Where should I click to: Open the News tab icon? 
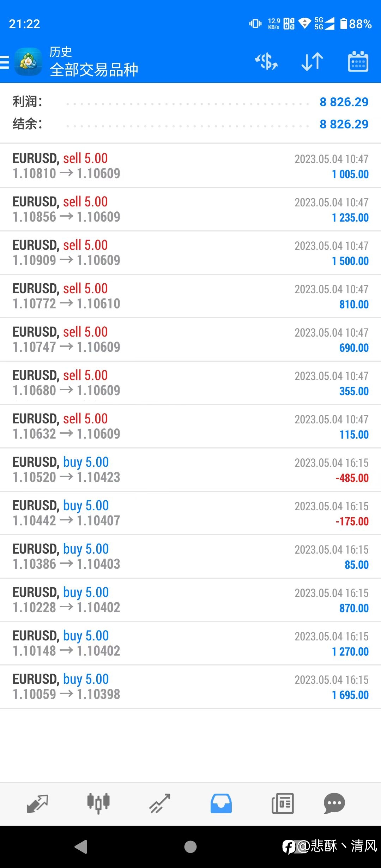coord(283,804)
